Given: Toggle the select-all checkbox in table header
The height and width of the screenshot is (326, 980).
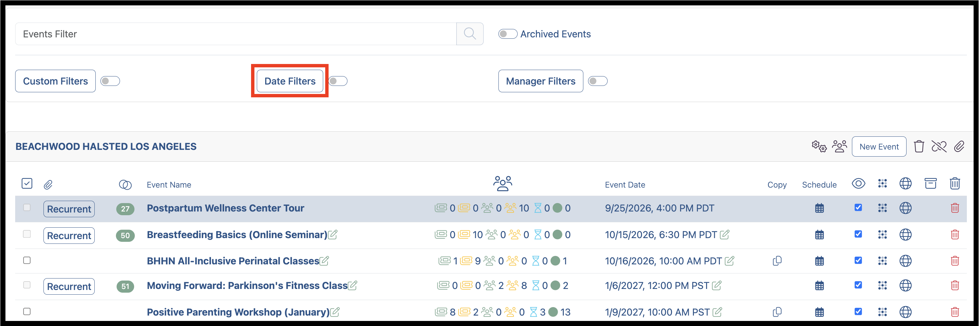Looking at the screenshot, I should [x=27, y=184].
